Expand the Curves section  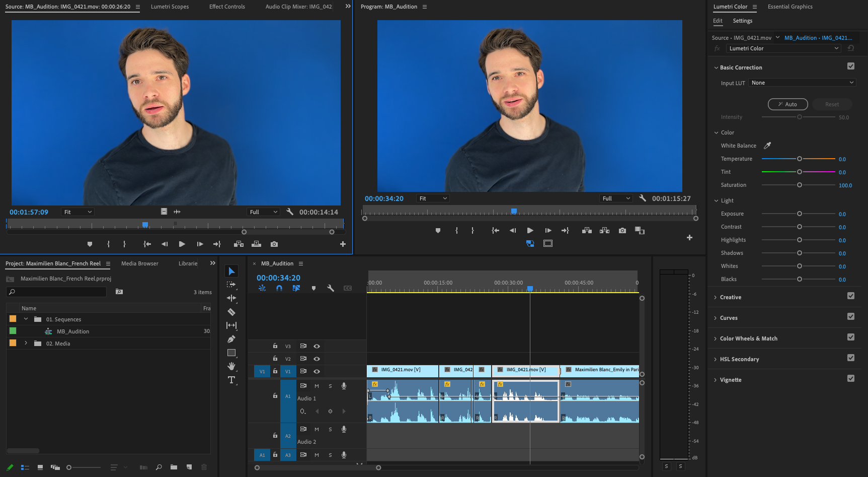(728, 318)
